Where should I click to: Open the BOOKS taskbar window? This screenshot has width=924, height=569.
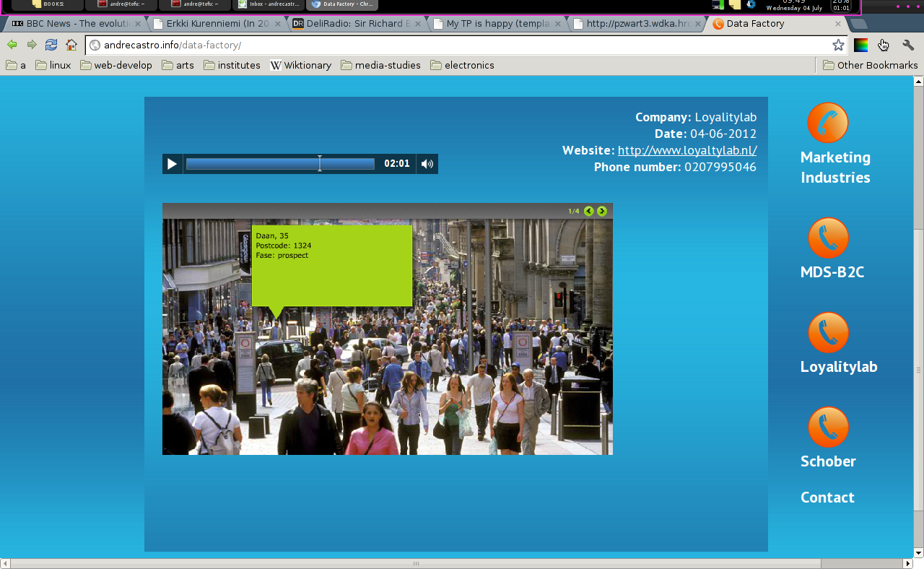[46, 4]
